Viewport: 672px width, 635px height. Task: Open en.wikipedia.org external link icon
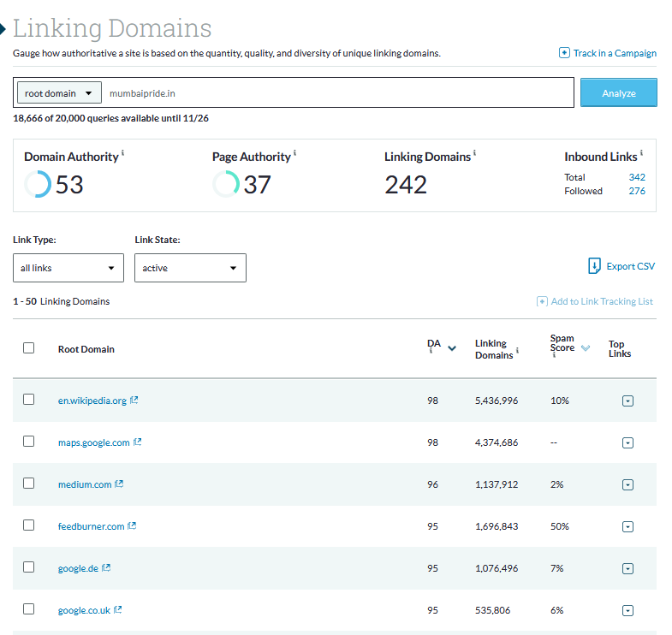click(x=134, y=400)
